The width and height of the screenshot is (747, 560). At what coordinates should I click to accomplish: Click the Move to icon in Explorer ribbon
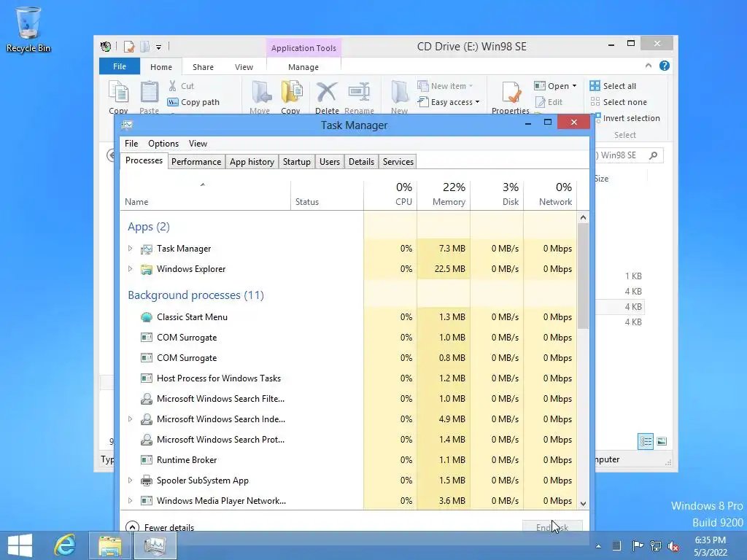[260, 93]
